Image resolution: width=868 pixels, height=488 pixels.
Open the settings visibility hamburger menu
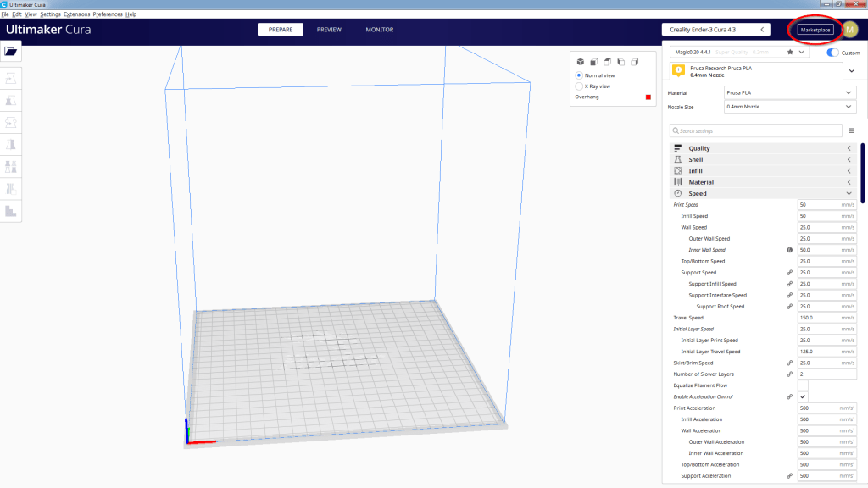[x=850, y=130]
